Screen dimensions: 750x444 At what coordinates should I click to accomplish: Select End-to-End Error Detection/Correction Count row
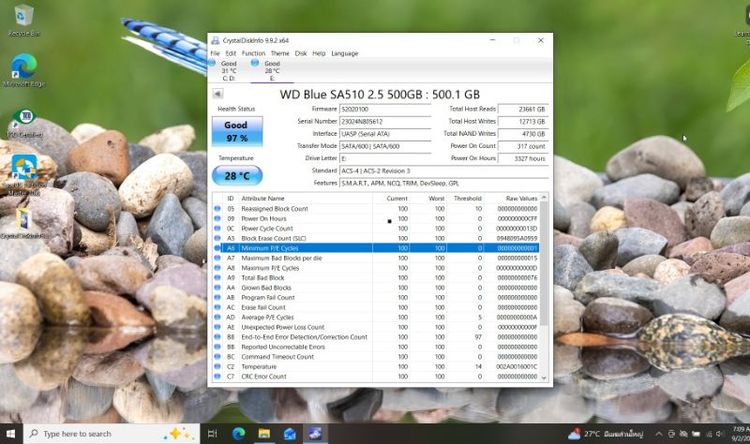376,337
